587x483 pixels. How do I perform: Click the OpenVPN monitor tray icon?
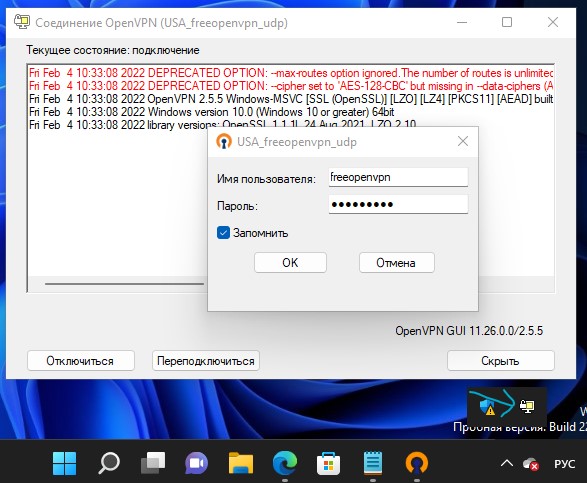(x=527, y=406)
